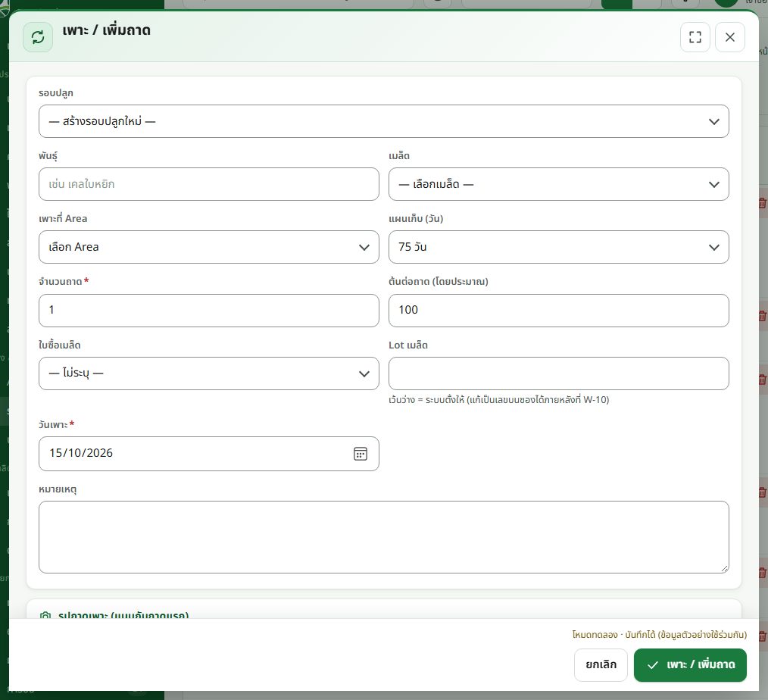This screenshot has height=700, width=768.
Task: Expand the เพาะที่ Area dropdown
Action: (208, 247)
